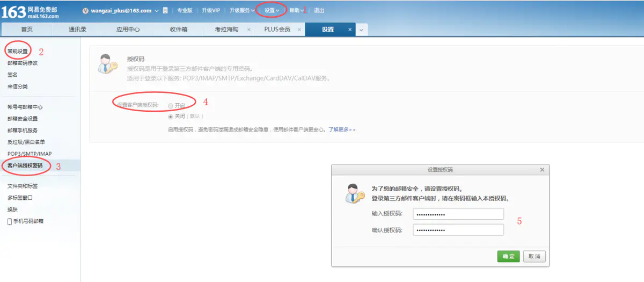
Task: Open 来信分类 settings
Action: [17, 86]
